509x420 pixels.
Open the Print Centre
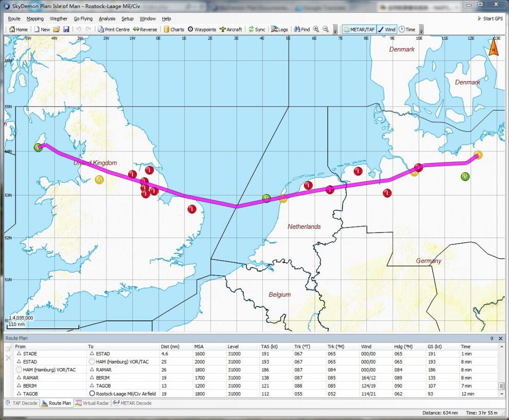113,29
